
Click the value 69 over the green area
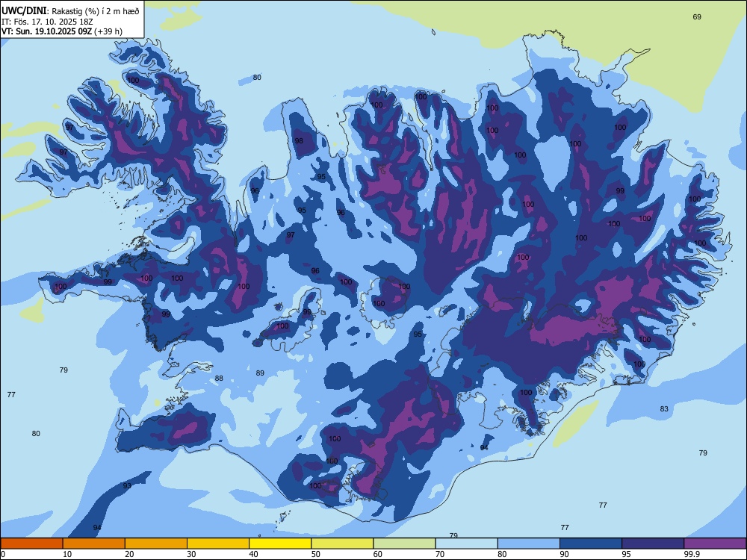697,17
